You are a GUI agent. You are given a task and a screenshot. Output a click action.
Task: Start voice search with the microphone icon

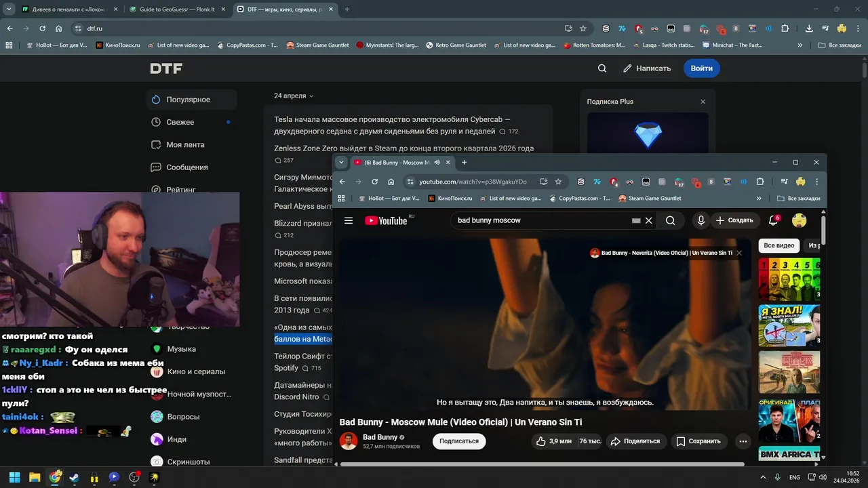[701, 220]
